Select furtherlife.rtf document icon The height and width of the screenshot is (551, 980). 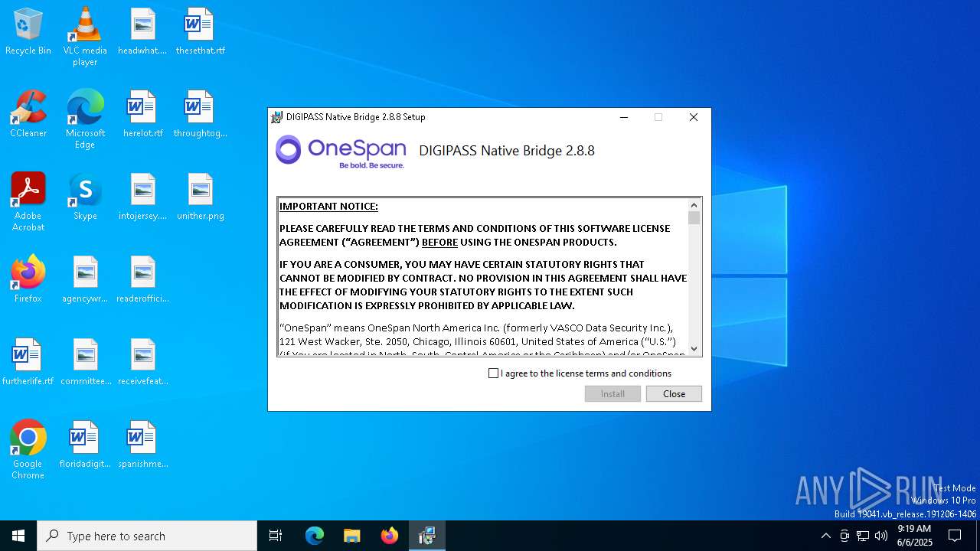click(x=28, y=362)
